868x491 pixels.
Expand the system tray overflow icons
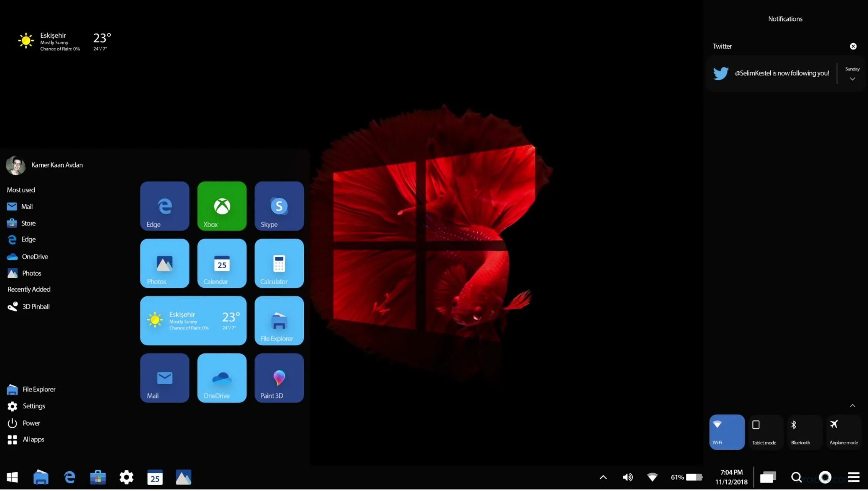[602, 477]
